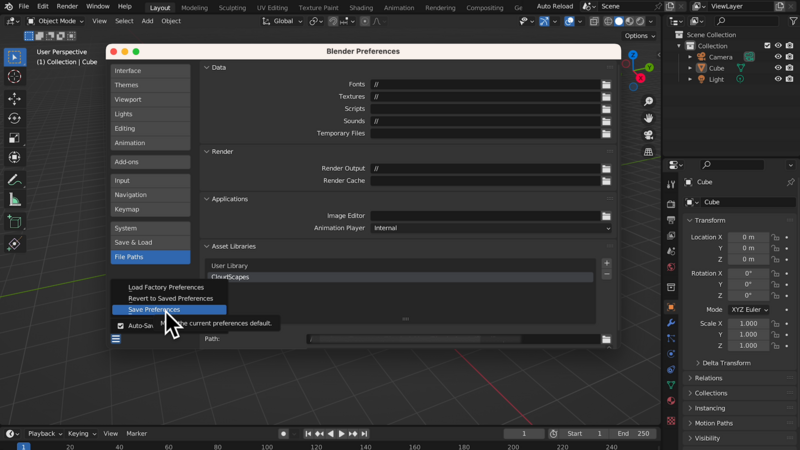
Task: Open Themes preferences section
Action: [151, 85]
